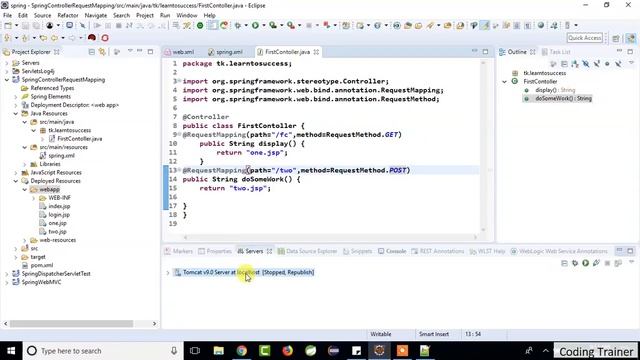The width and height of the screenshot is (640, 360).
Task: Click the Task View taskbar icon
Action: pos(195,351)
